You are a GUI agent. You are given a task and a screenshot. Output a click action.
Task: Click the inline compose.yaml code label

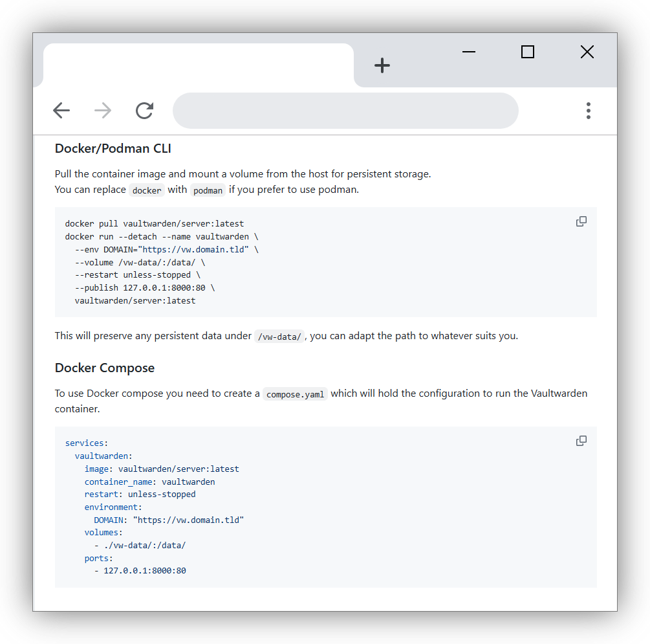[295, 394]
